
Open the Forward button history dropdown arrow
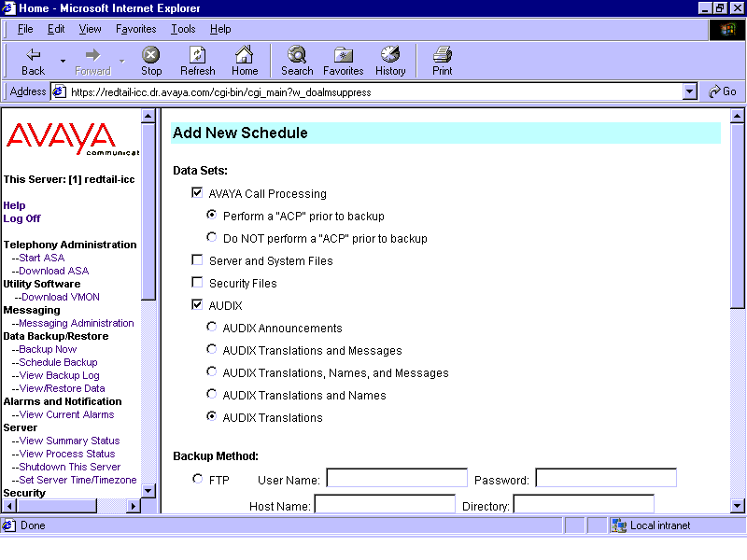[x=122, y=61]
